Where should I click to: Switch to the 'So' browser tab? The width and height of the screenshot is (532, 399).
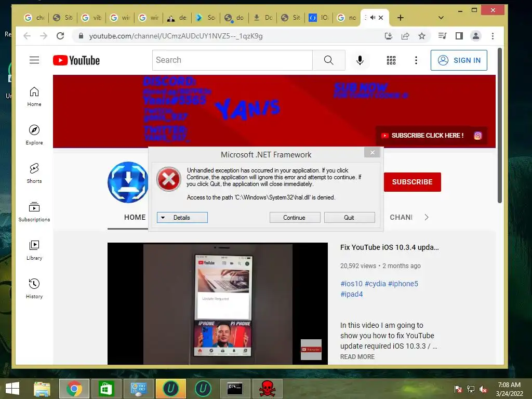pos(206,18)
